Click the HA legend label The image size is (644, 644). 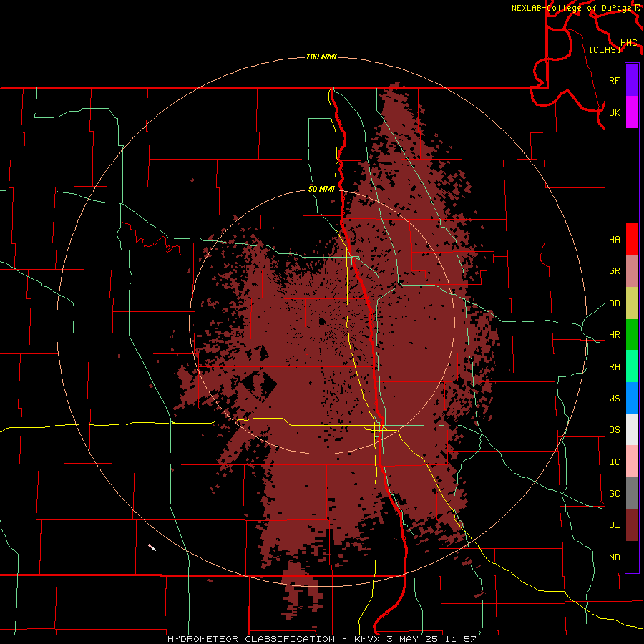614,239
